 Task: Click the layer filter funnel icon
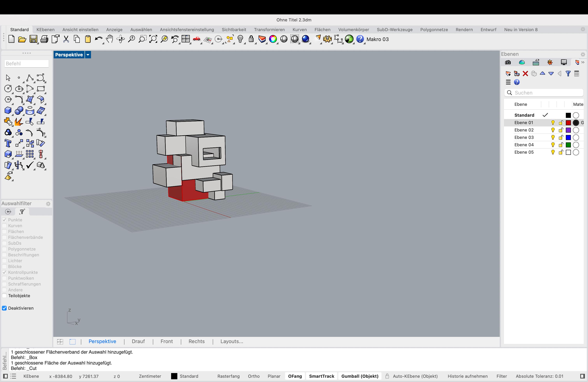pyautogui.click(x=568, y=74)
